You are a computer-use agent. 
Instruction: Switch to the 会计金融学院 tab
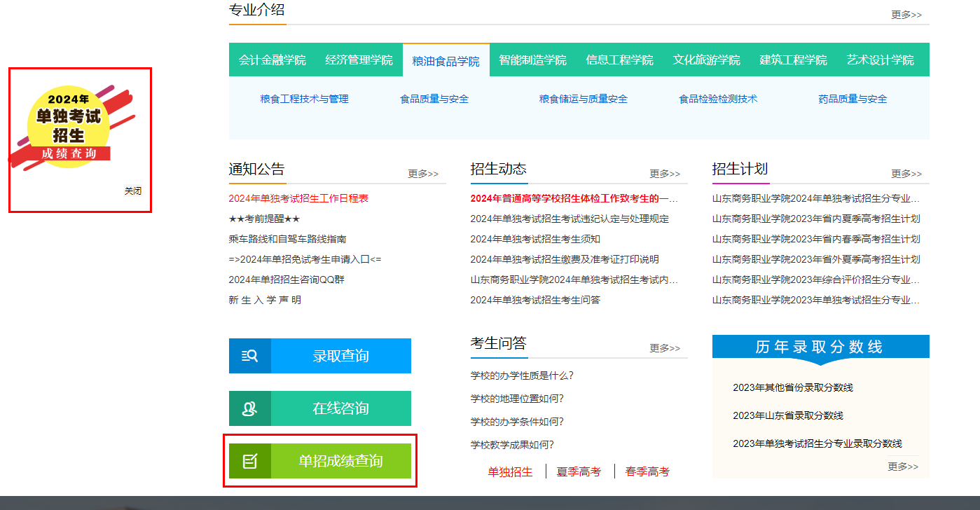tap(272, 60)
